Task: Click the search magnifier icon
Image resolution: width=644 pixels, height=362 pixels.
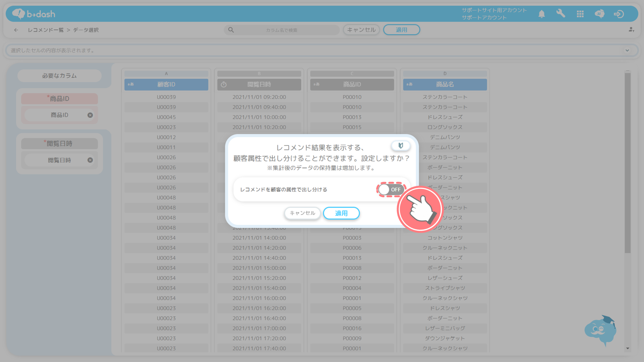Action: pos(231,30)
